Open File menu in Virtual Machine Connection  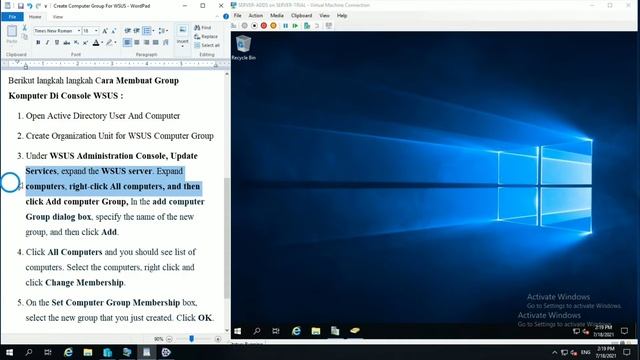[x=238, y=16]
